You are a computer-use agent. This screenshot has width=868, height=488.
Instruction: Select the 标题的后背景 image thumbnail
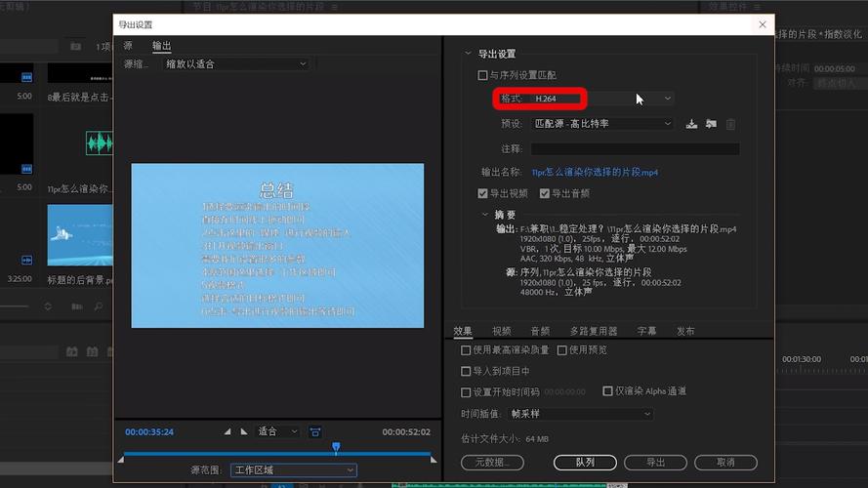[x=80, y=235]
